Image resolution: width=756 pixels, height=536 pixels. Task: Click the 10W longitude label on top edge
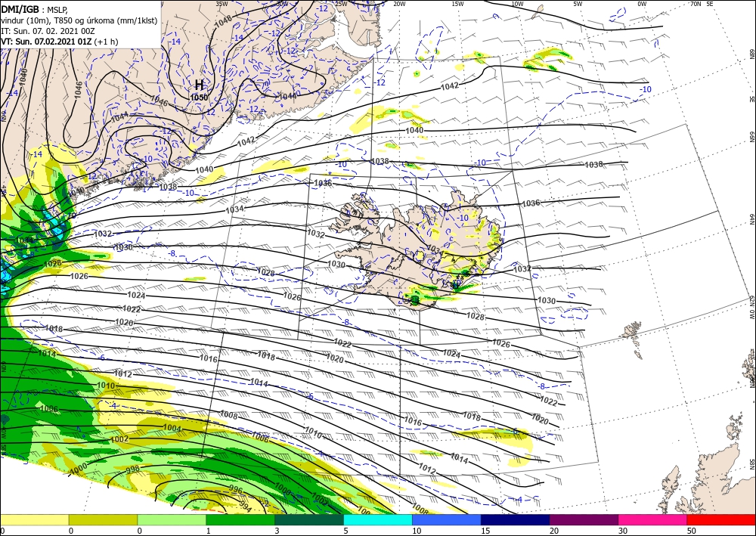pyautogui.click(x=517, y=3)
